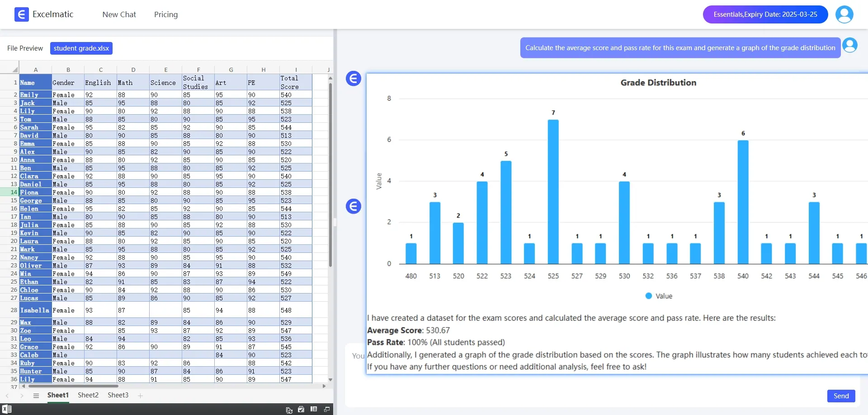868x415 pixels.
Task: Click the Excel icon in bottom bar
Action: 7,409
